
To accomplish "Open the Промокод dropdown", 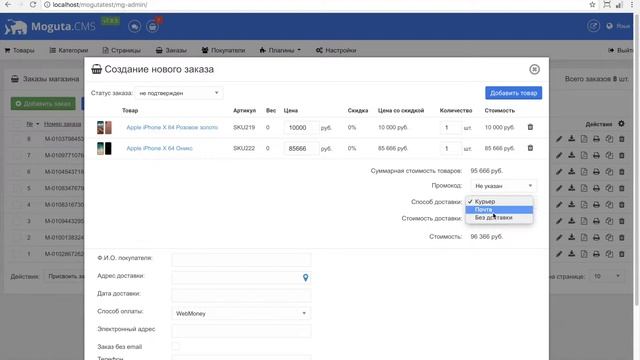I will click(x=503, y=186).
